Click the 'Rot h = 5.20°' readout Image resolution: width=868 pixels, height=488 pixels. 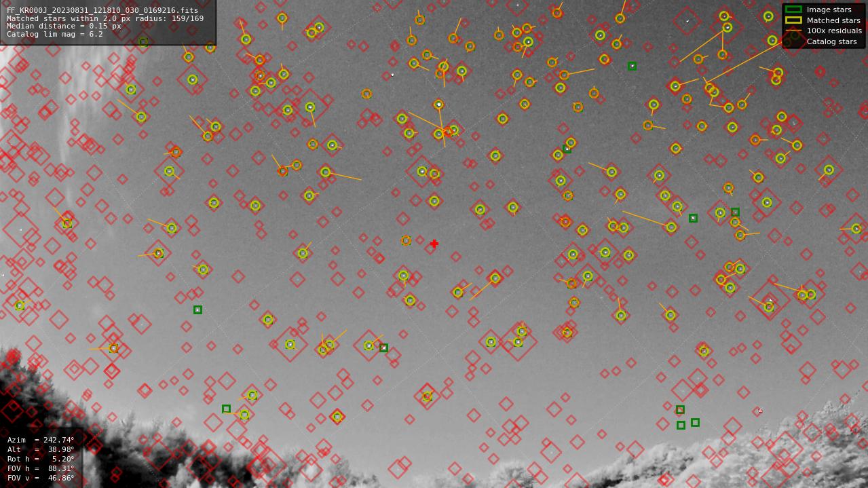pos(41,459)
